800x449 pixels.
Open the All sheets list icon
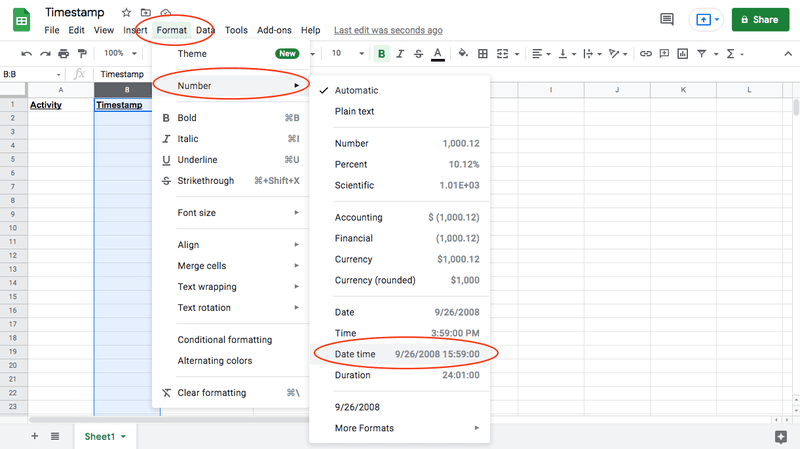pos(55,436)
